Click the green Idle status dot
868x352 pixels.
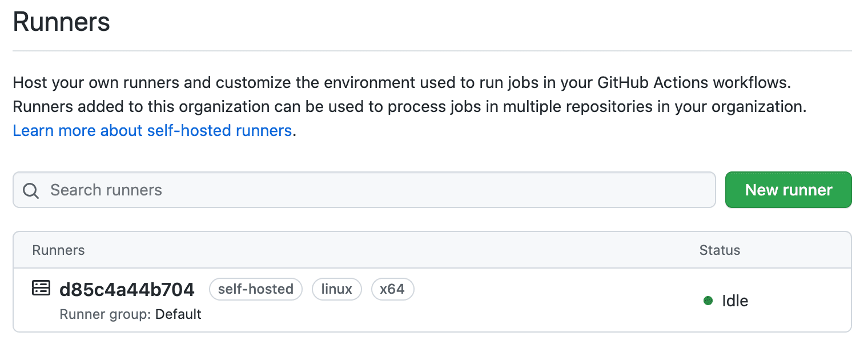click(x=708, y=301)
